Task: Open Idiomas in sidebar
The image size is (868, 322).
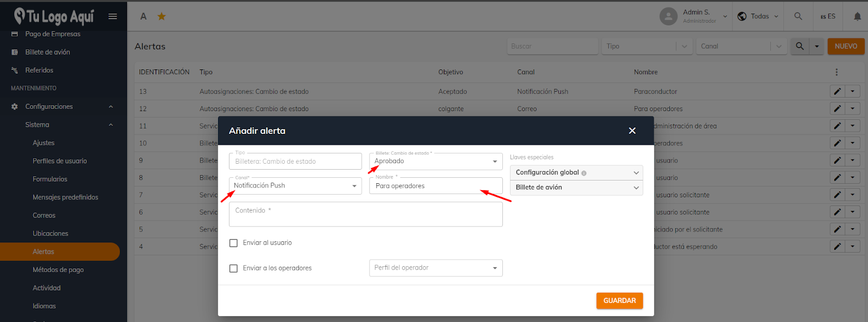Action: click(44, 306)
